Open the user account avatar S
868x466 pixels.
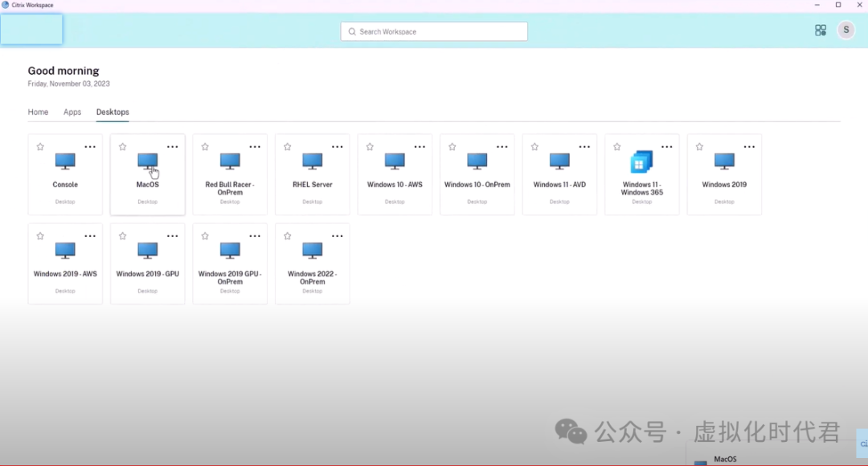pos(845,30)
